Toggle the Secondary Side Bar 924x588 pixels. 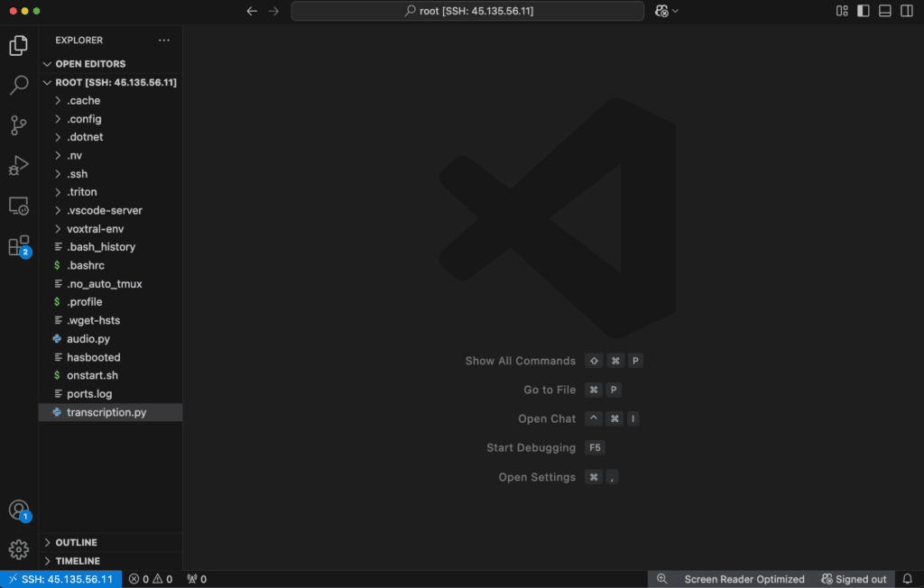906,11
